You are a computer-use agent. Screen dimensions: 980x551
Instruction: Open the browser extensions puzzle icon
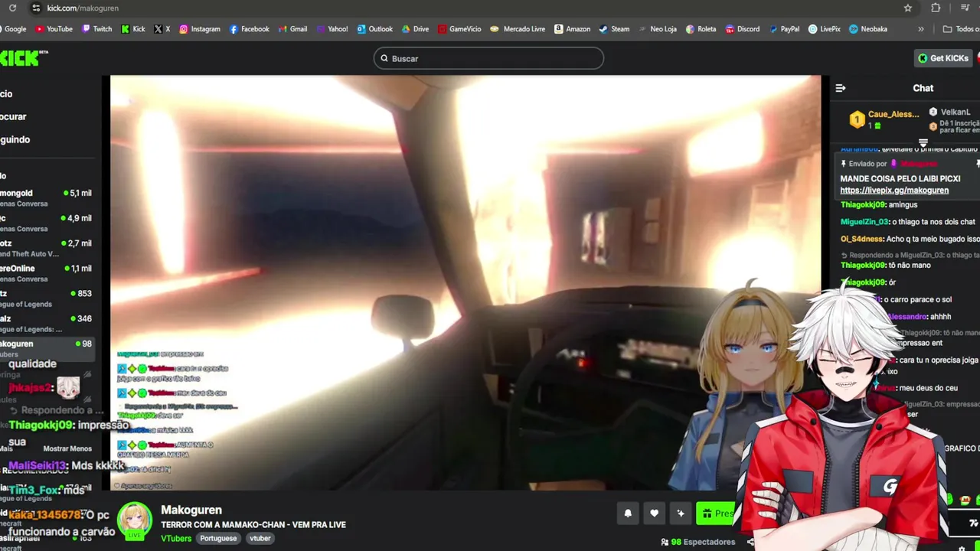click(936, 8)
